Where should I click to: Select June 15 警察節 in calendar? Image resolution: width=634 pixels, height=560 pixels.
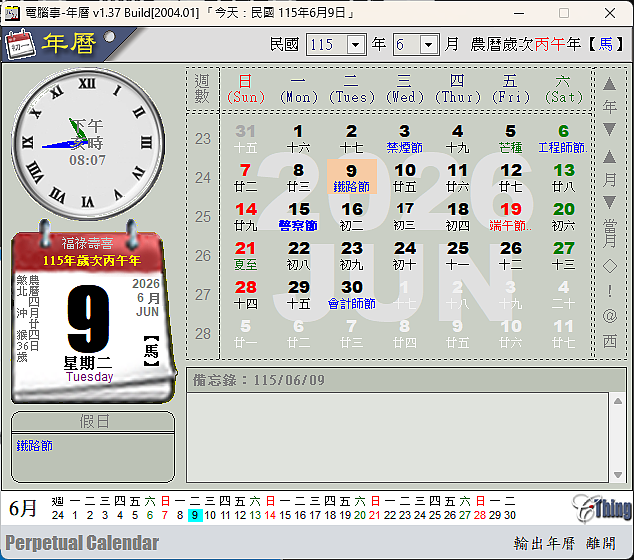tap(298, 216)
